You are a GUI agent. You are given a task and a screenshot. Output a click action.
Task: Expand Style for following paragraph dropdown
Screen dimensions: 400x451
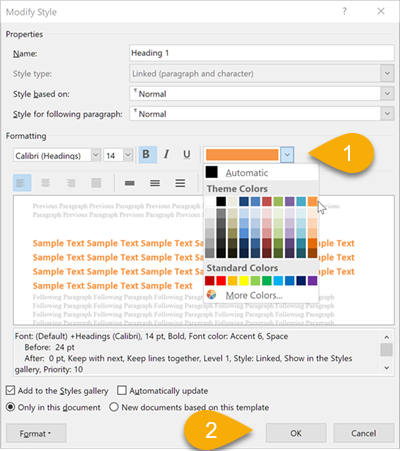click(387, 114)
